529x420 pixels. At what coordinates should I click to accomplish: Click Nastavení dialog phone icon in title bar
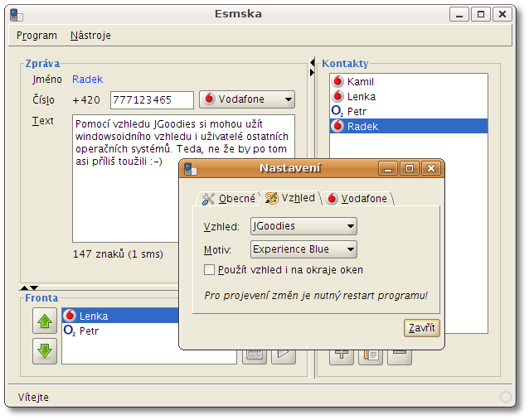click(x=190, y=169)
